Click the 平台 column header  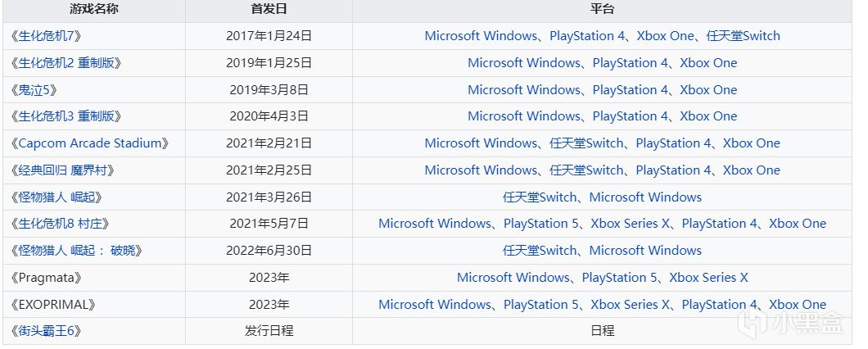point(602,10)
